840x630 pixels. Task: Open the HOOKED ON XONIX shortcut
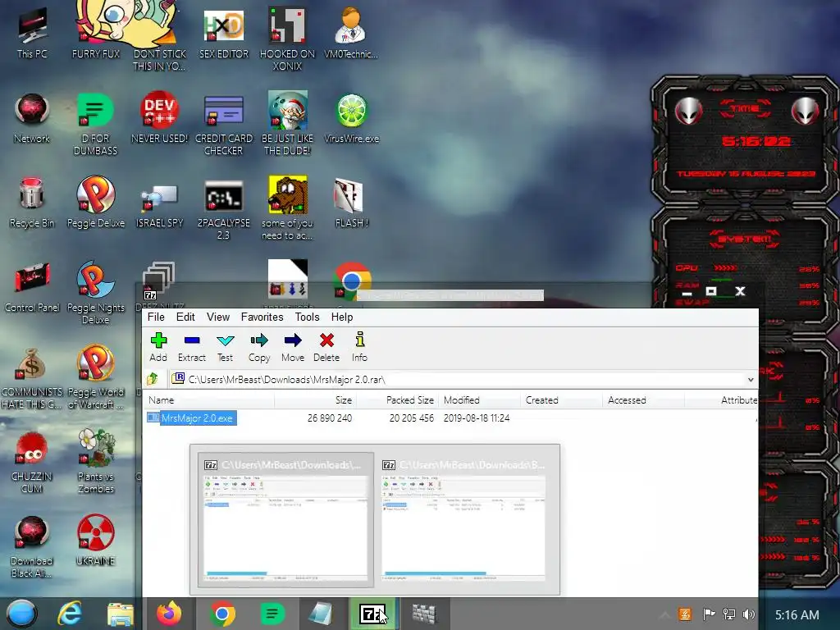pyautogui.click(x=287, y=38)
